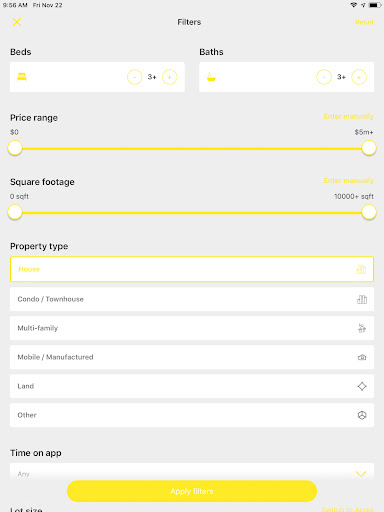The image size is (384, 512).
Task: Open Enter manually for Square footage
Action: click(x=348, y=180)
